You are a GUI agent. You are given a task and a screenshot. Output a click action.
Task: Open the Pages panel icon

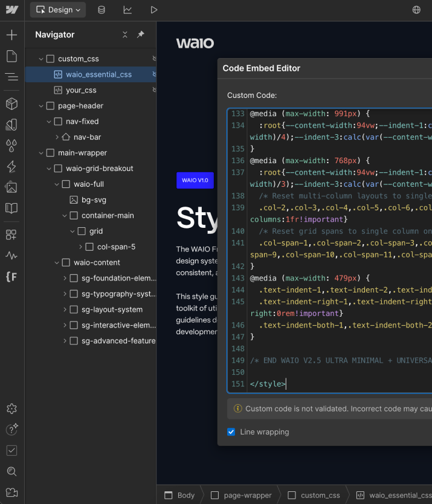click(x=11, y=56)
